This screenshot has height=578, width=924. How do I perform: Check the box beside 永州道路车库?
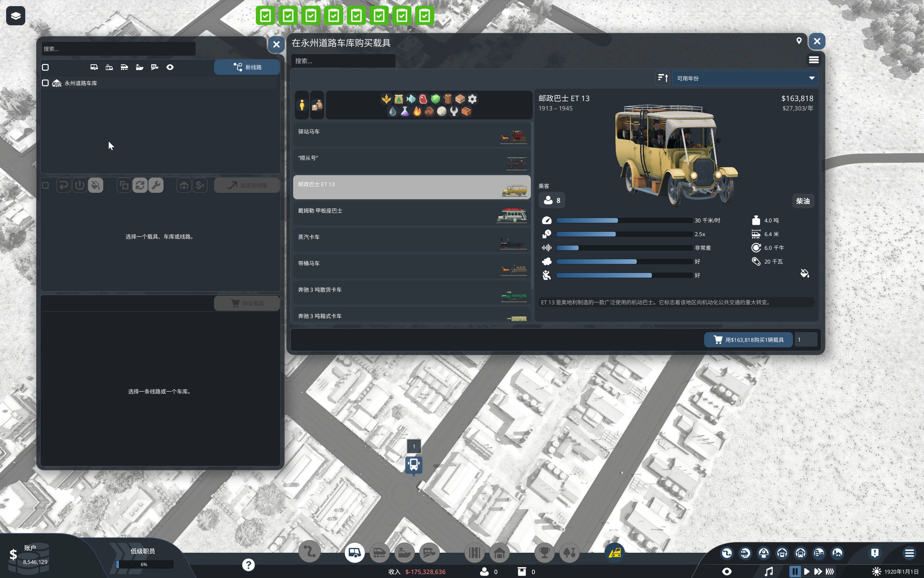pos(45,83)
